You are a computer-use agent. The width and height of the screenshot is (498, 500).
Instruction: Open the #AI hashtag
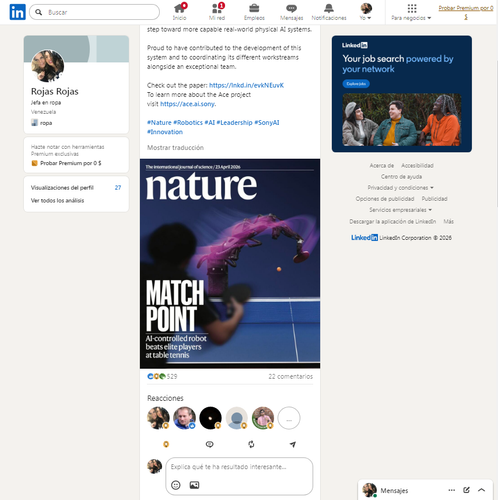point(210,123)
